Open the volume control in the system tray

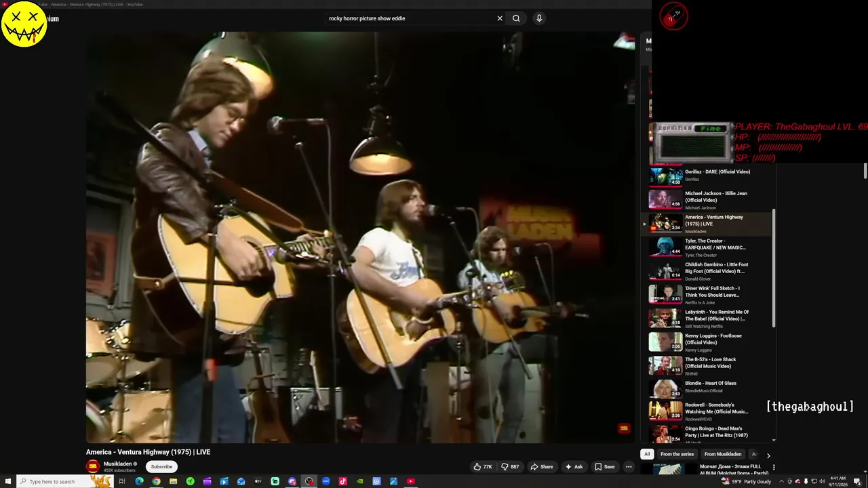coord(822,481)
